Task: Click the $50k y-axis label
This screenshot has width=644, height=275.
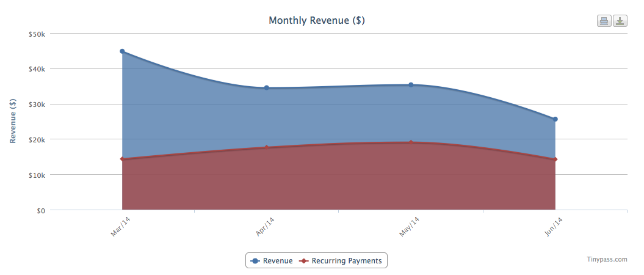Action: pyautogui.click(x=37, y=34)
